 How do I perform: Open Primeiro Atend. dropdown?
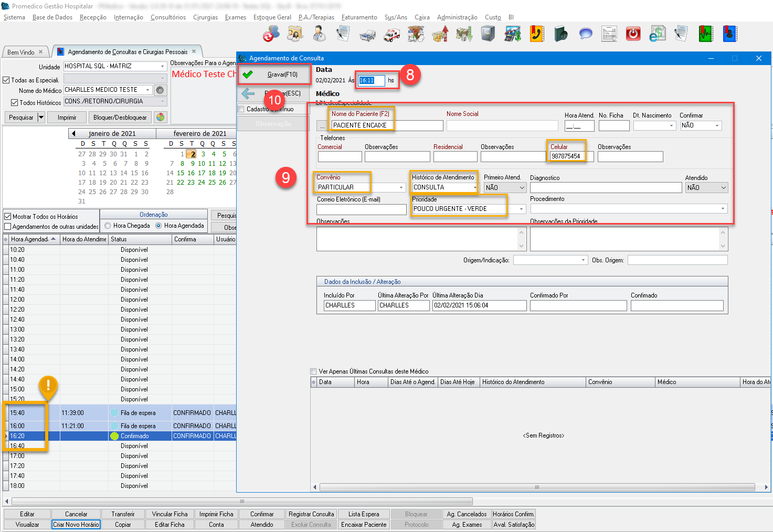click(x=522, y=187)
